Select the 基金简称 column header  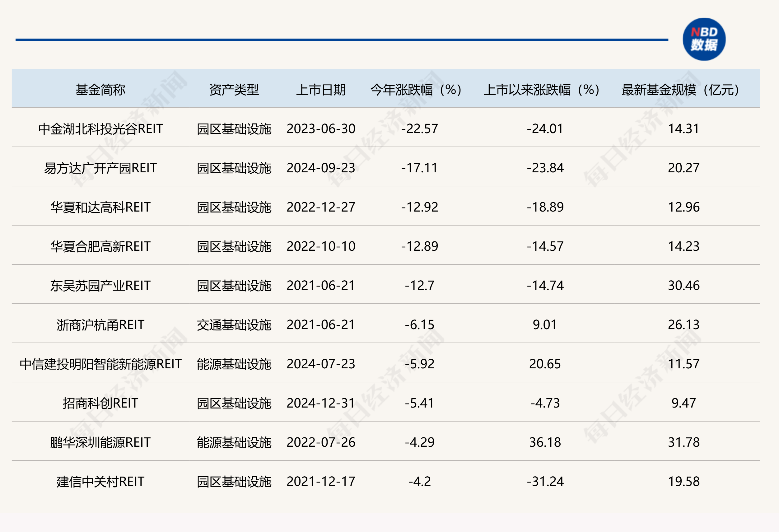(x=100, y=90)
